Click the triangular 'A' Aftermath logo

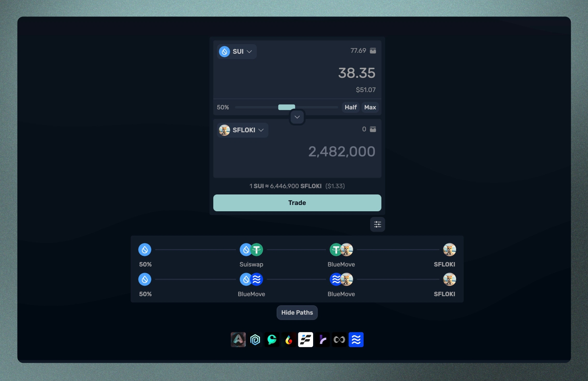click(x=238, y=339)
